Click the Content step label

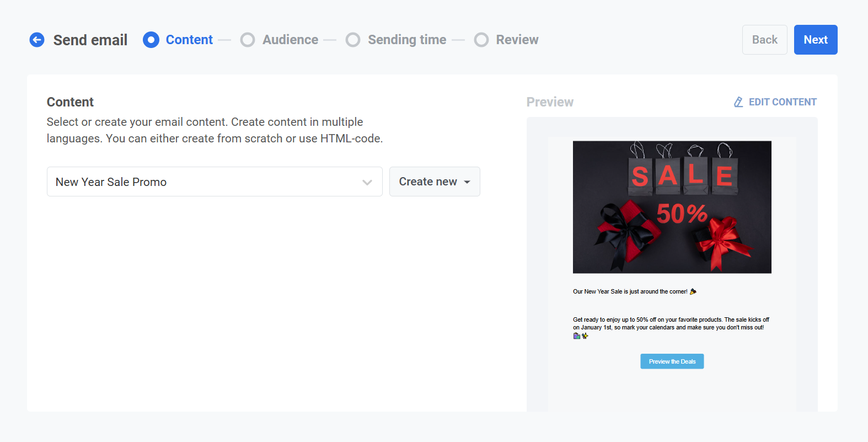pyautogui.click(x=189, y=40)
